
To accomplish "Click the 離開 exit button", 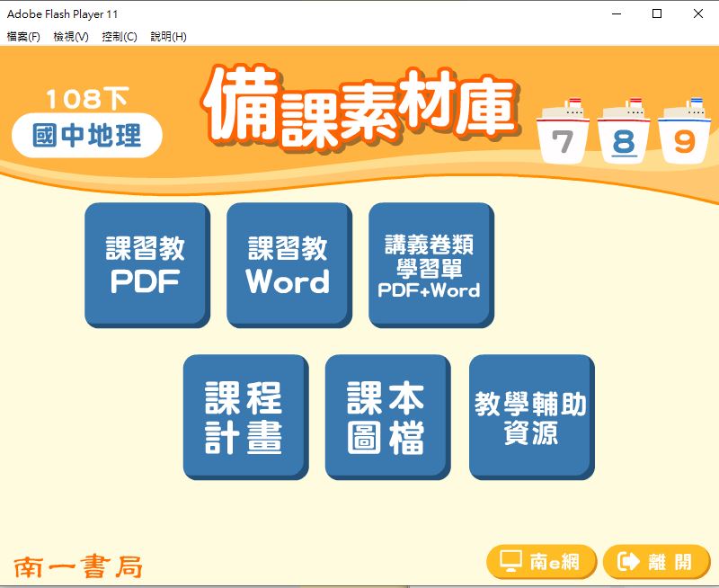I will tap(656, 562).
